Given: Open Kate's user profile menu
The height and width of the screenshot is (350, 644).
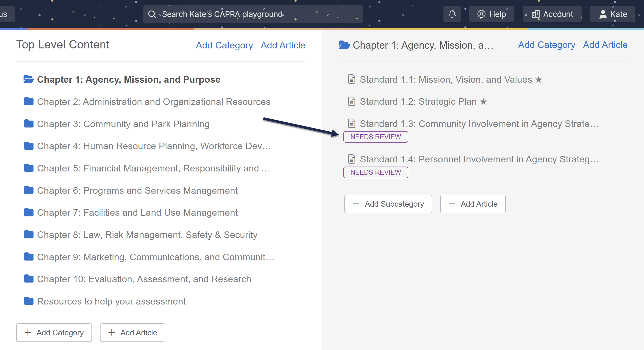Looking at the screenshot, I should click(x=613, y=14).
